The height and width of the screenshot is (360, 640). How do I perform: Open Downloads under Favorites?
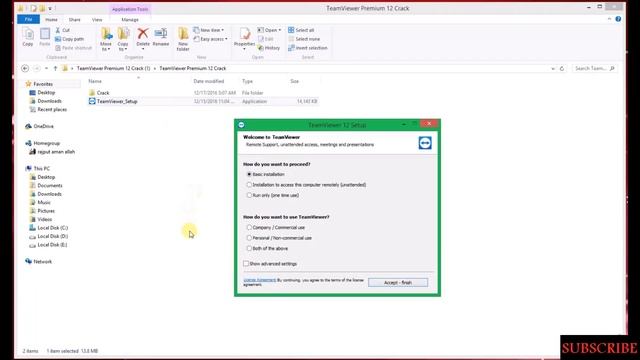[x=49, y=101]
